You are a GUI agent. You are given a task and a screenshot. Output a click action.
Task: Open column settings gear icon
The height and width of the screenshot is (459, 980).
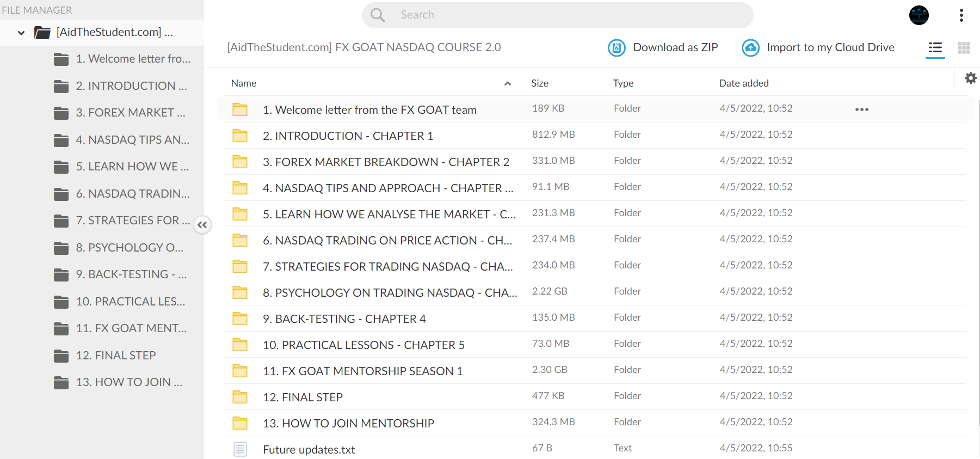point(971,78)
